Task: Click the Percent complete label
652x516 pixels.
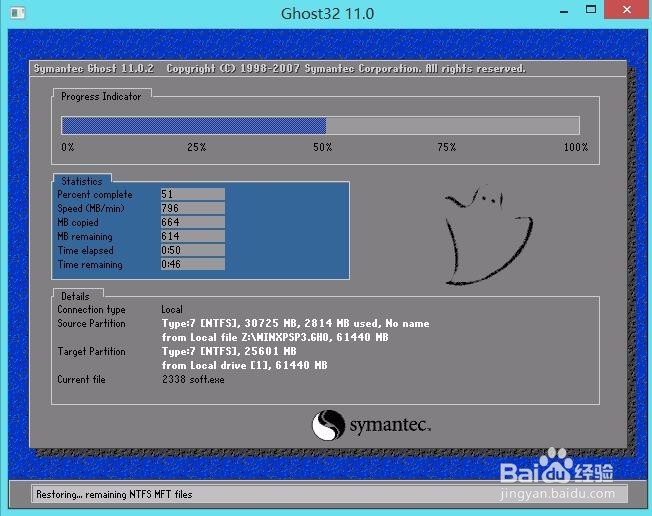Action: 95,195
